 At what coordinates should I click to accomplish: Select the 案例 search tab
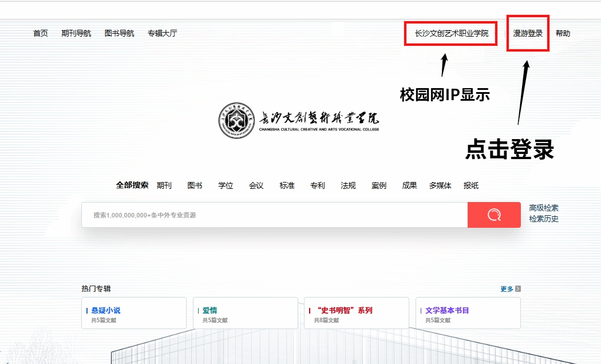pyautogui.click(x=379, y=185)
